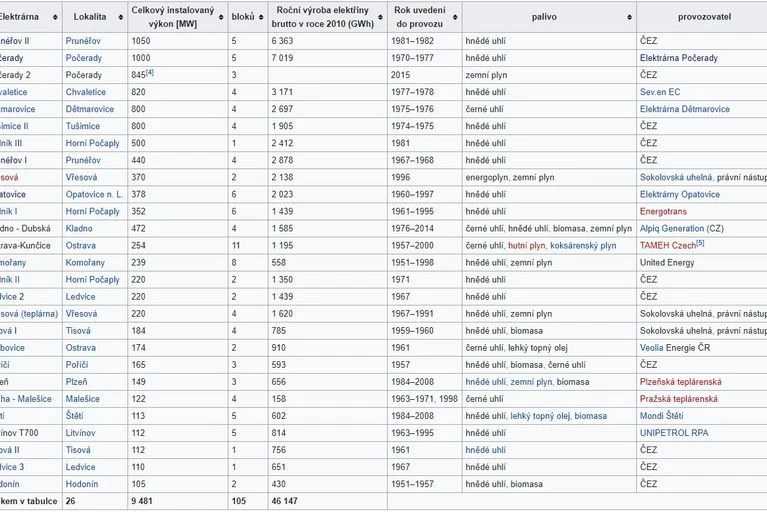Open the red Energotrans operator link

coord(663,212)
